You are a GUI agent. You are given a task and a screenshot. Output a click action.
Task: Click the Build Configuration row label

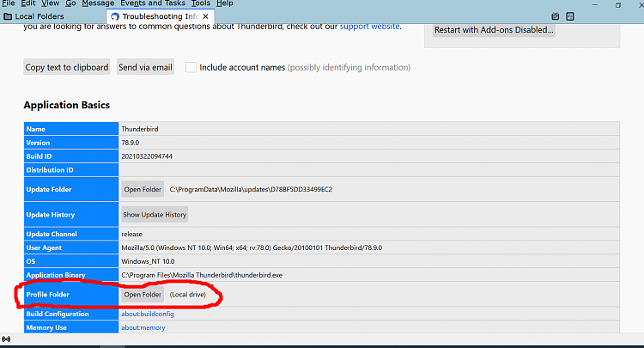tap(58, 314)
